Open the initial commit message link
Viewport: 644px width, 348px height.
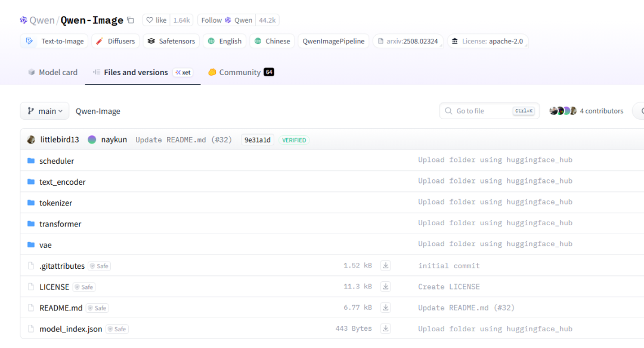(x=449, y=266)
